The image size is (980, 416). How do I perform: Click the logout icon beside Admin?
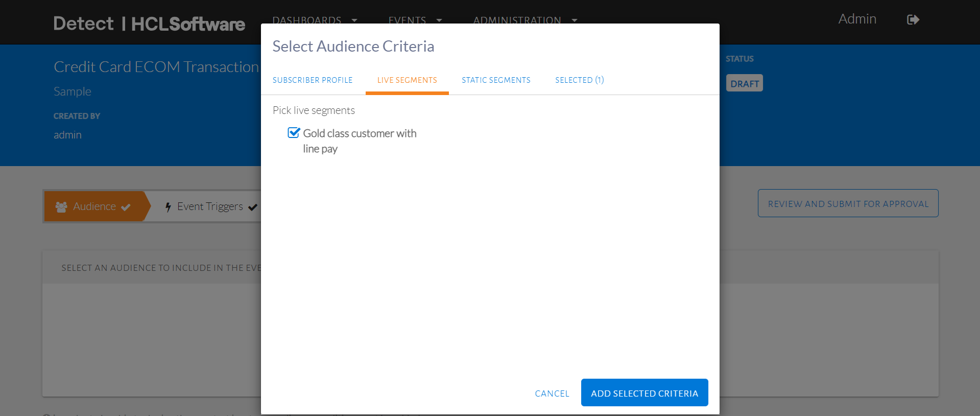[x=913, y=20]
